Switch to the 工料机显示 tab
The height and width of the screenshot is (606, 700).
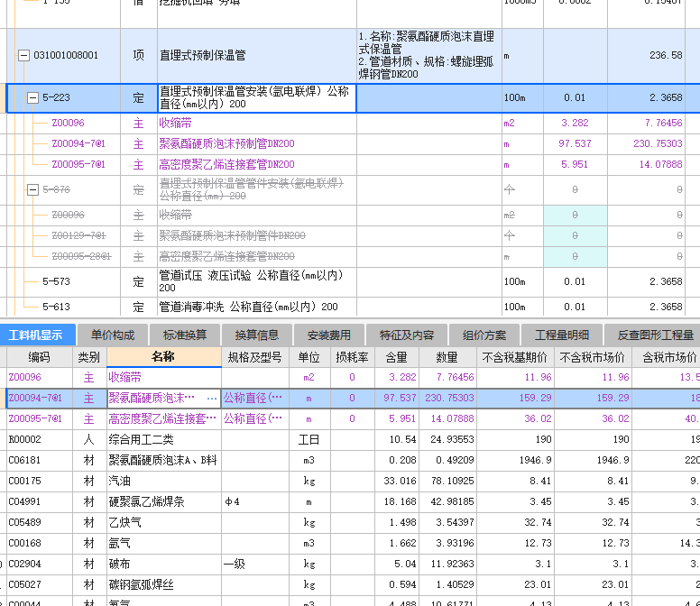click(x=37, y=335)
